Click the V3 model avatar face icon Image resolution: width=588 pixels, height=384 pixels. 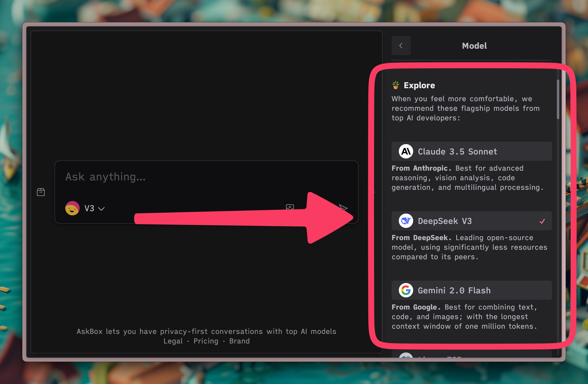click(x=72, y=208)
